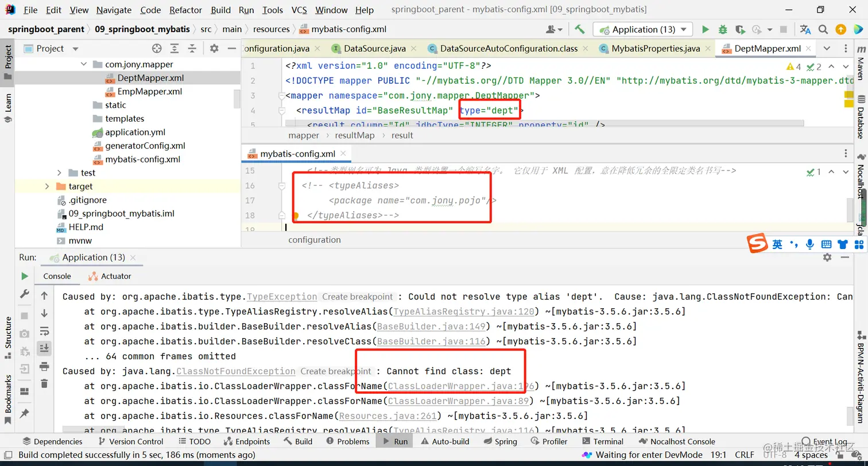Select opened file in Project tree (target icon)
Image resolution: width=868 pixels, height=466 pixels.
point(157,49)
